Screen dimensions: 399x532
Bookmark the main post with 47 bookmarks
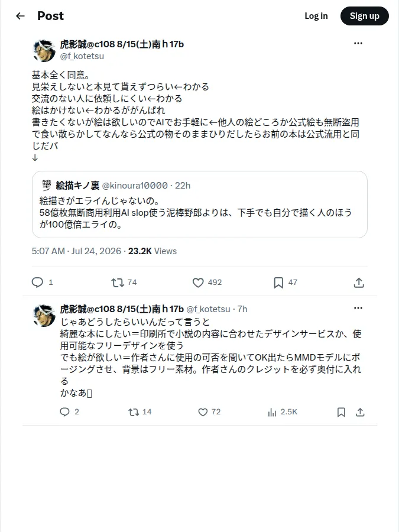tap(278, 283)
